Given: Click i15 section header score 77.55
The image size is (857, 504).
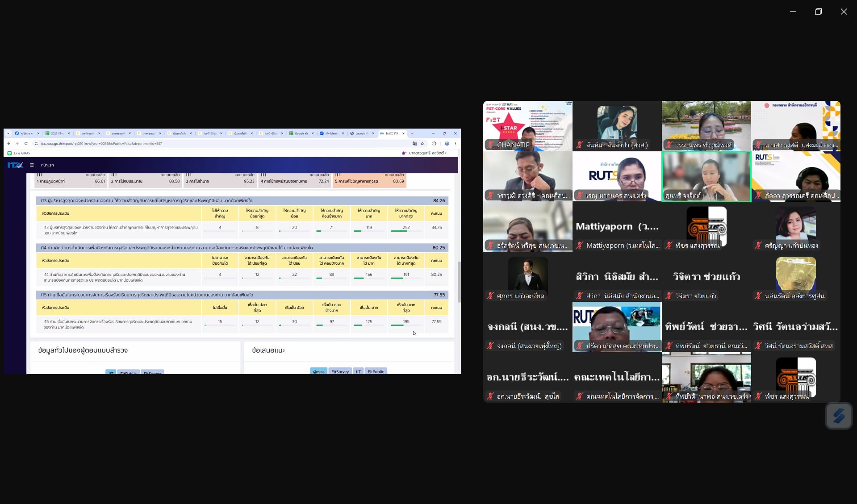Looking at the screenshot, I should (x=439, y=295).
